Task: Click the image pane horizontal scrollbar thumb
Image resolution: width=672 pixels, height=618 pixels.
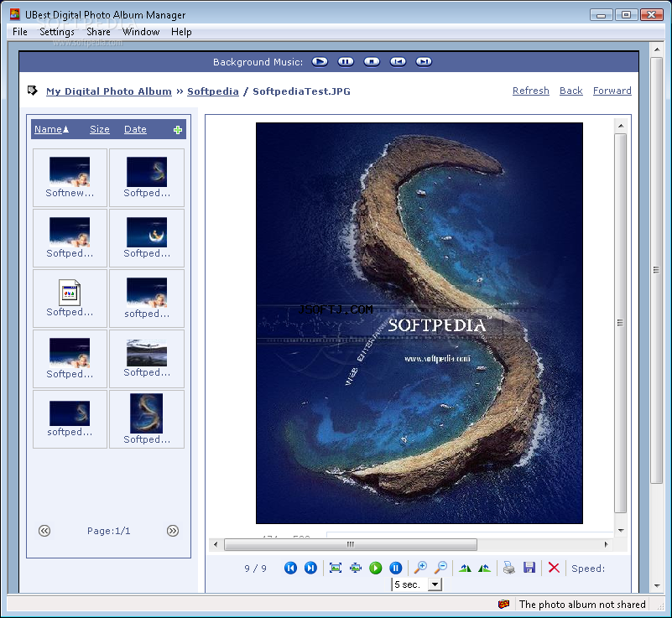Action: (351, 544)
